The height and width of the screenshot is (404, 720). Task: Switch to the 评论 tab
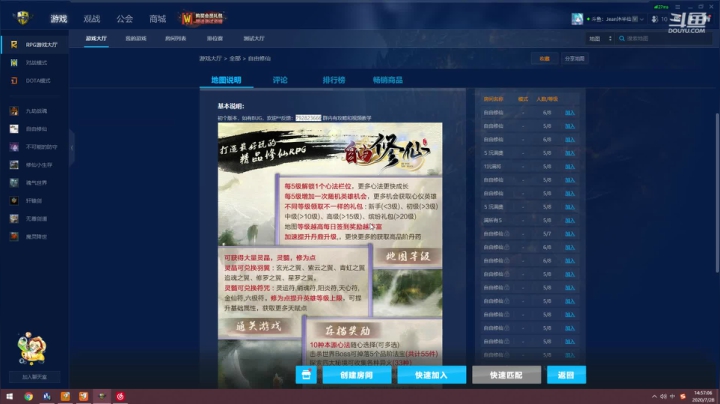[280, 80]
